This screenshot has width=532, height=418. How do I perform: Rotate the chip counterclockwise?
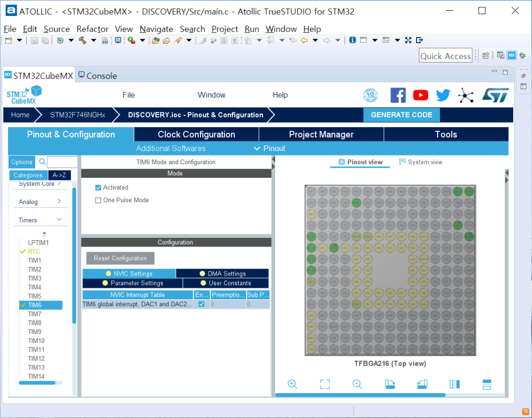(422, 384)
